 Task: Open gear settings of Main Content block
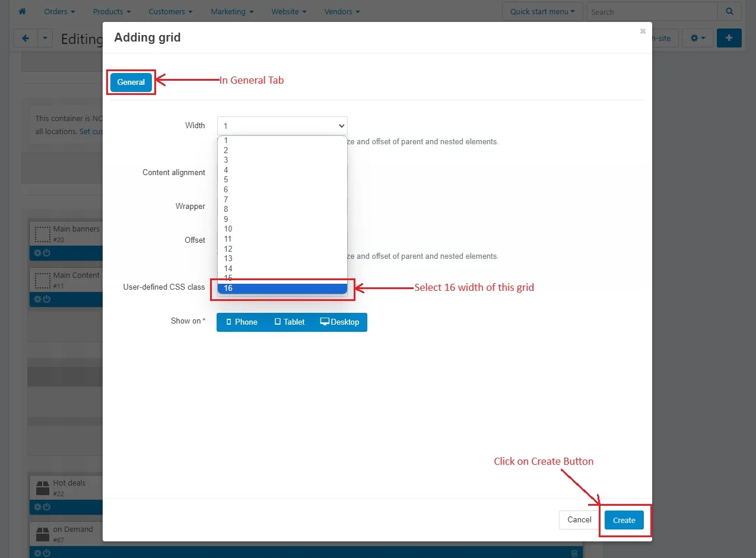[37, 299]
